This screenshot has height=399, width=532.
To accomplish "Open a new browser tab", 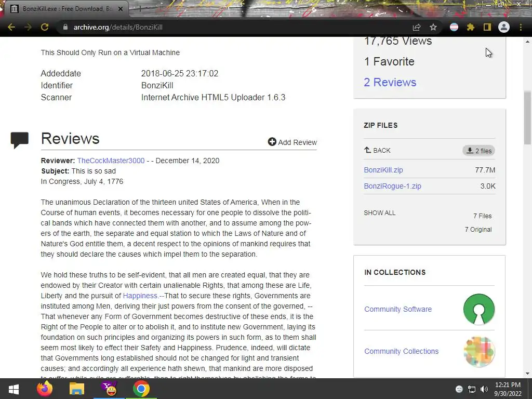I will pos(140,9).
